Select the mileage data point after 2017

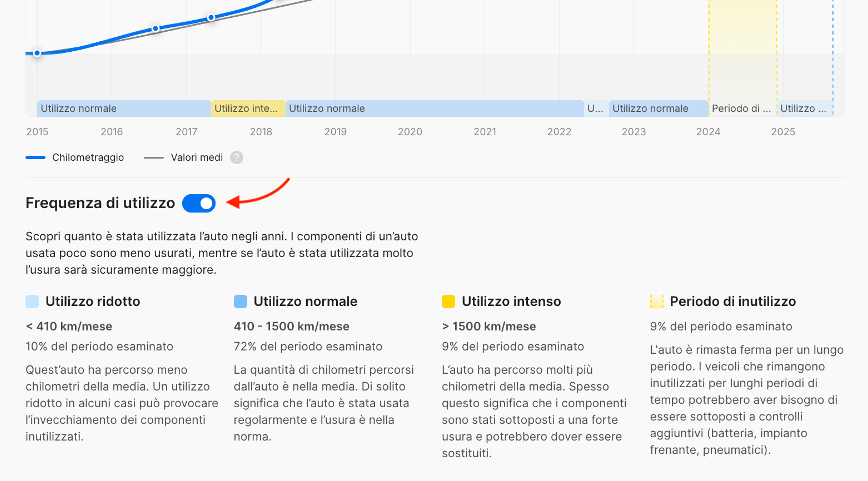211,17
